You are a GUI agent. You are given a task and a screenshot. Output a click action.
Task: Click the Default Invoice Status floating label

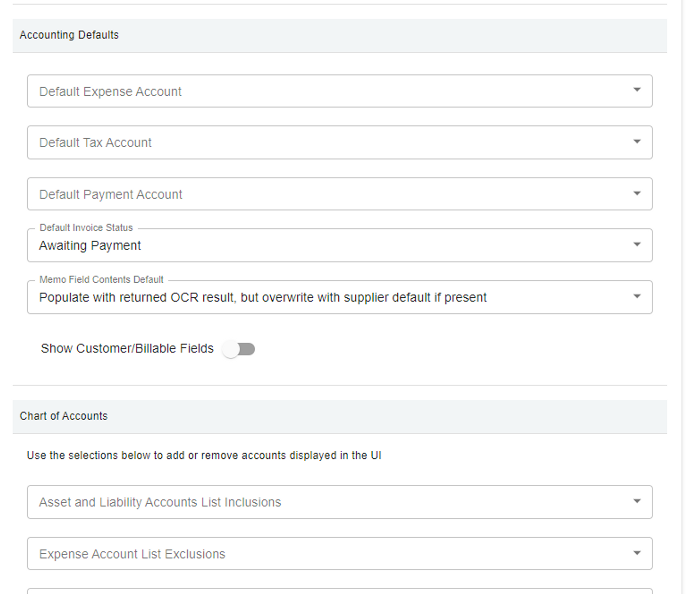pos(86,228)
